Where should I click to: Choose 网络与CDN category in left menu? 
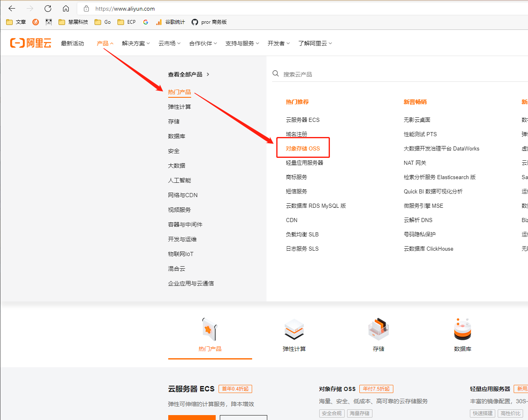tap(183, 195)
